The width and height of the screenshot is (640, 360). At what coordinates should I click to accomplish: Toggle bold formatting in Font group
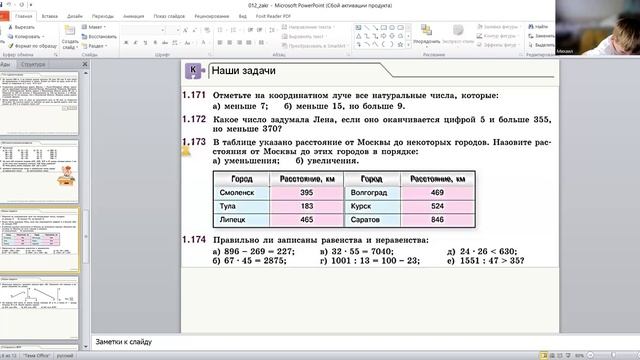(x=127, y=42)
